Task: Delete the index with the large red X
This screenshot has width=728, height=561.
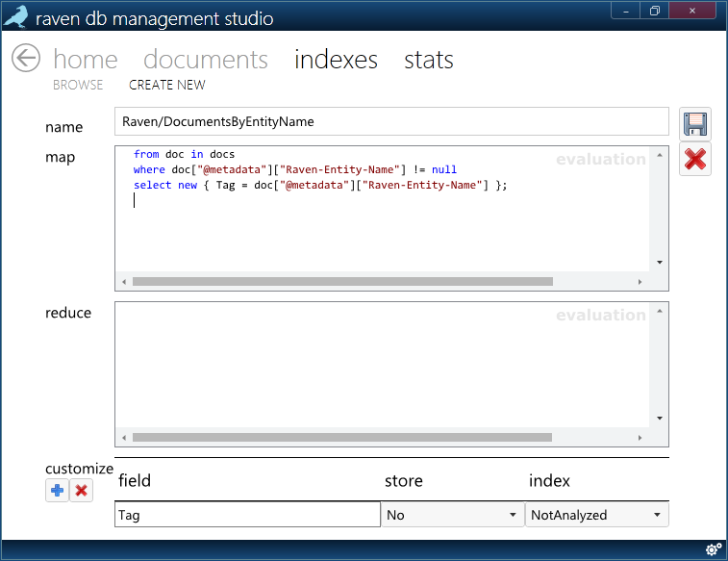Action: (x=695, y=160)
